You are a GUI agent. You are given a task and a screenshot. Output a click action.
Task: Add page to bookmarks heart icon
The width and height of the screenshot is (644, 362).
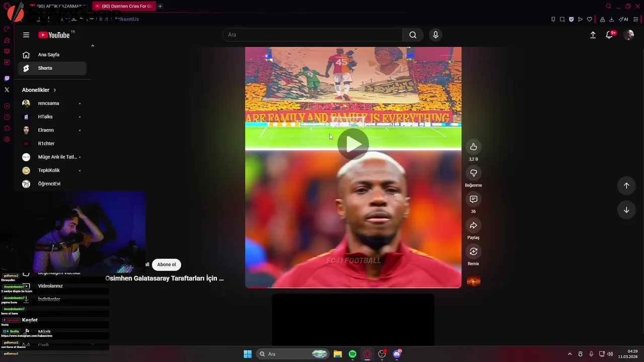(589, 19)
